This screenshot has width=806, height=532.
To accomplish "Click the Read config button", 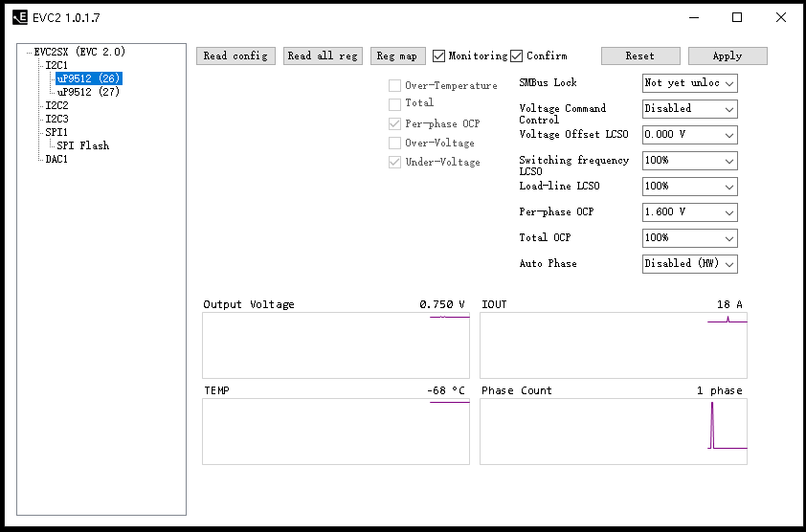I will click(x=235, y=55).
